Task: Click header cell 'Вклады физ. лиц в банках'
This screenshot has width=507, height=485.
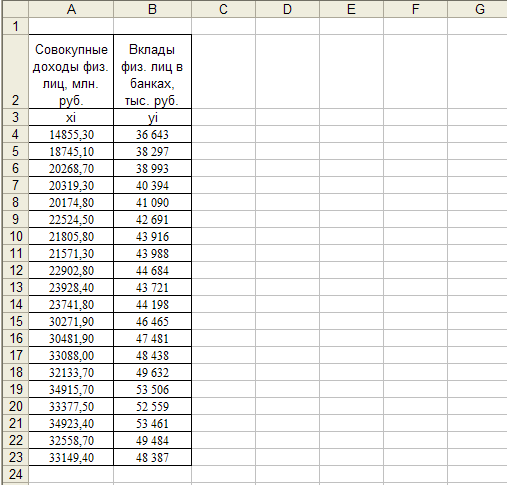Action: [152, 71]
